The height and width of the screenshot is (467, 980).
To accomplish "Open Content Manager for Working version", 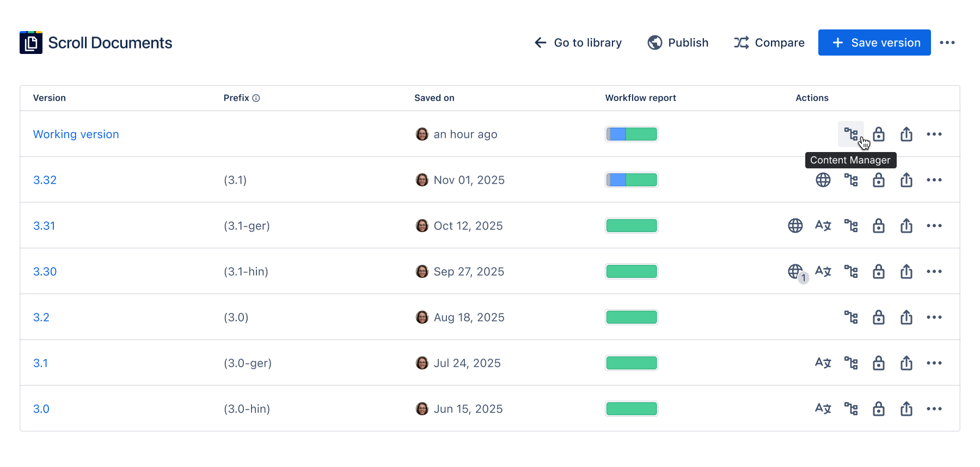I will (850, 134).
